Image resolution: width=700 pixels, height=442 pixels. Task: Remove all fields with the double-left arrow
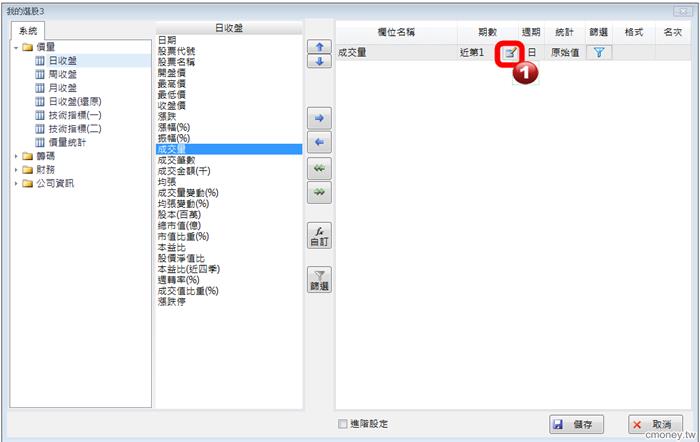[x=319, y=168]
